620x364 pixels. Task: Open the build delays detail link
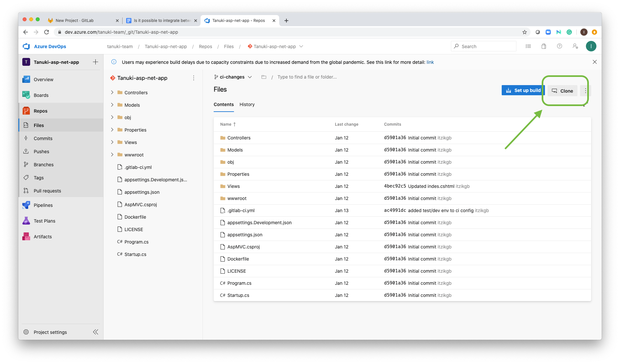tap(430, 62)
